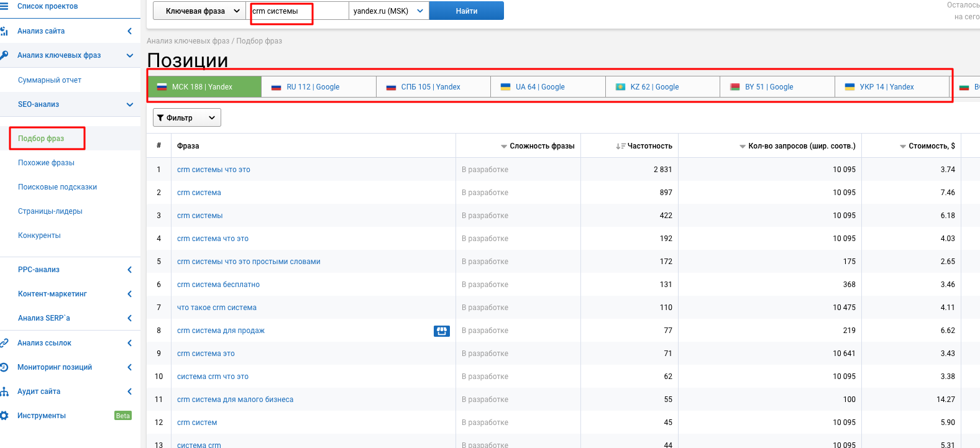Click the key icon for Анализ ключевых фраз

(4, 55)
